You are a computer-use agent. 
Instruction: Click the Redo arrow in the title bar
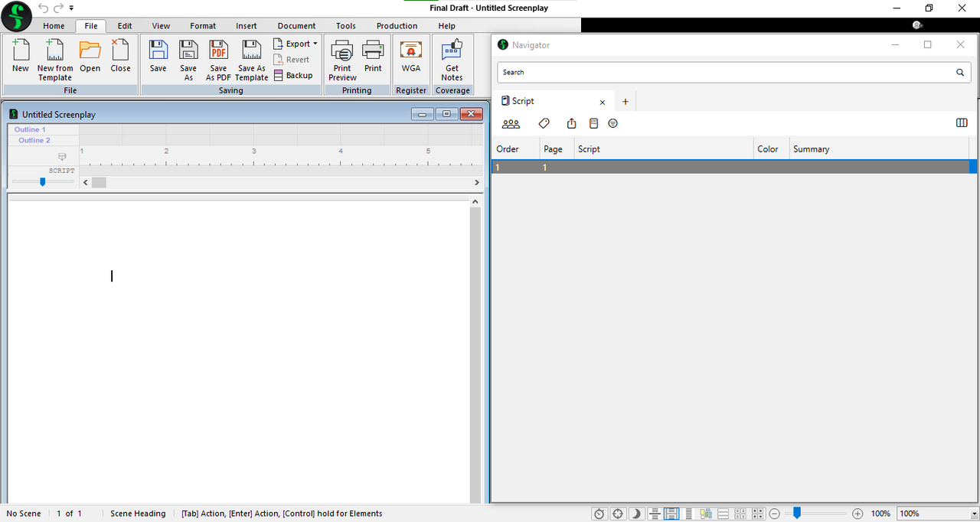coord(58,8)
